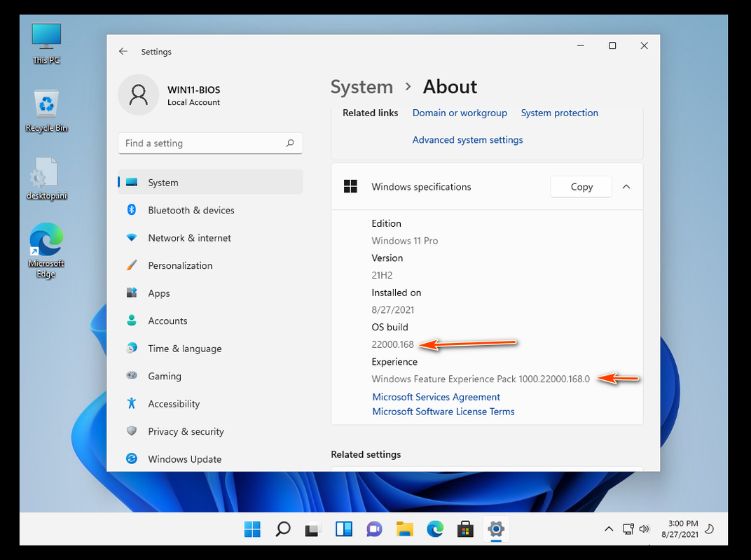Go to Network & internet settings
The width and height of the screenshot is (751, 560).
[x=210, y=238]
